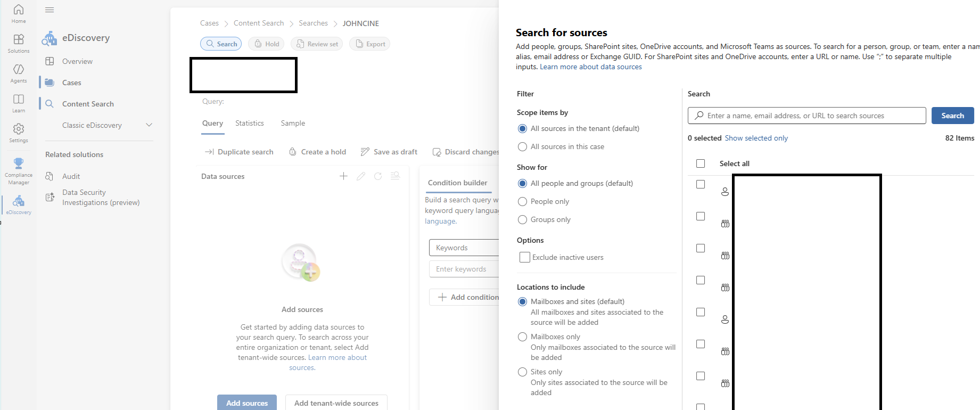Click the blue Add sources button
Screen dimensions: 980x410
pos(247,403)
